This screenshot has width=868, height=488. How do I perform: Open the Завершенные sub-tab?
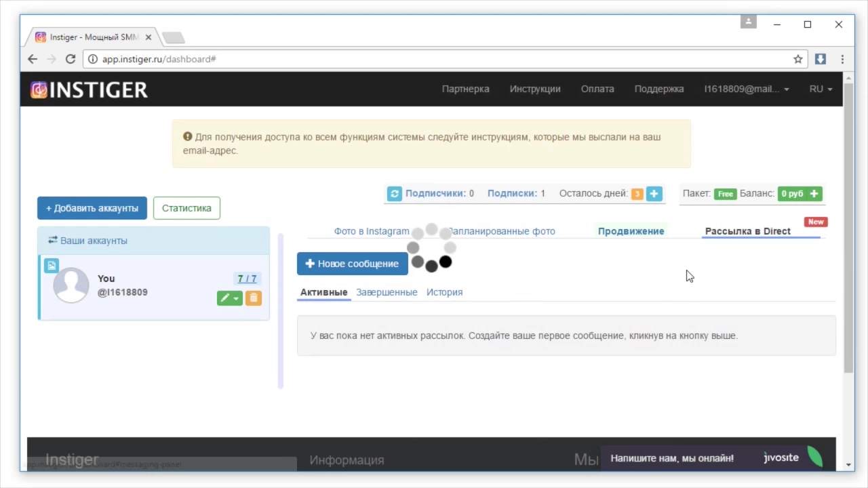[387, 292]
